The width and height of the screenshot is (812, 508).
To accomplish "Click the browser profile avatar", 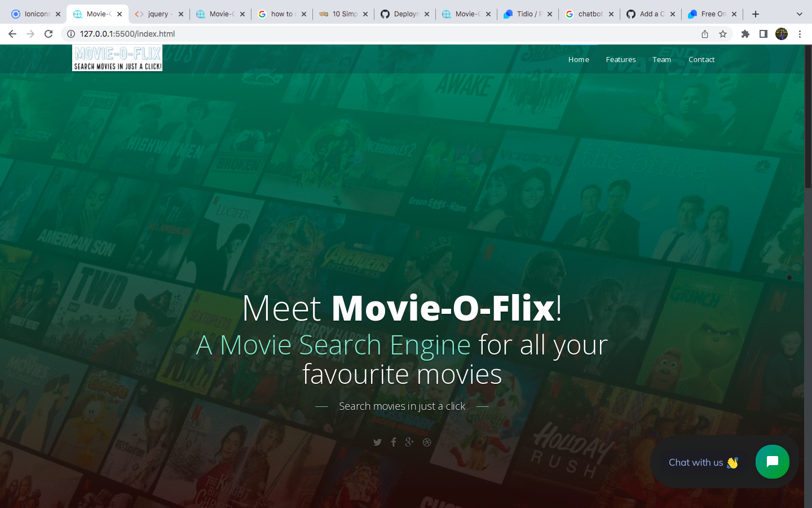I will pos(782,34).
